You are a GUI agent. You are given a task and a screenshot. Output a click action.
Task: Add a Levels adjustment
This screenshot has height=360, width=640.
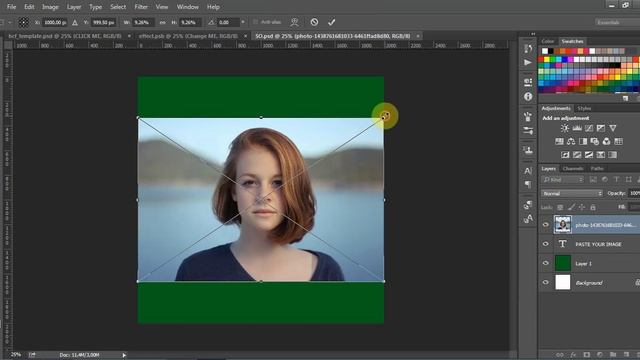[x=577, y=128]
